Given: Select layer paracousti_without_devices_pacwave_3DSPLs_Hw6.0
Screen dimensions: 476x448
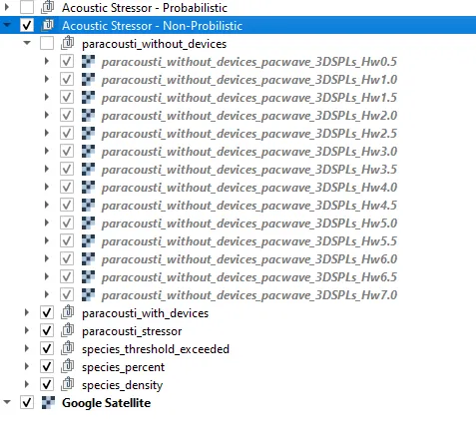Looking at the screenshot, I should click(x=249, y=259).
